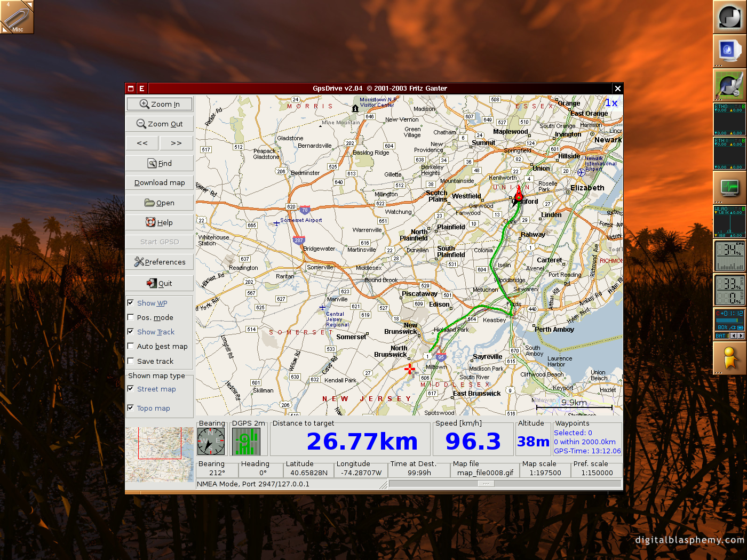Enable the Pos. mode checkbox
The image size is (747, 560).
click(x=131, y=317)
